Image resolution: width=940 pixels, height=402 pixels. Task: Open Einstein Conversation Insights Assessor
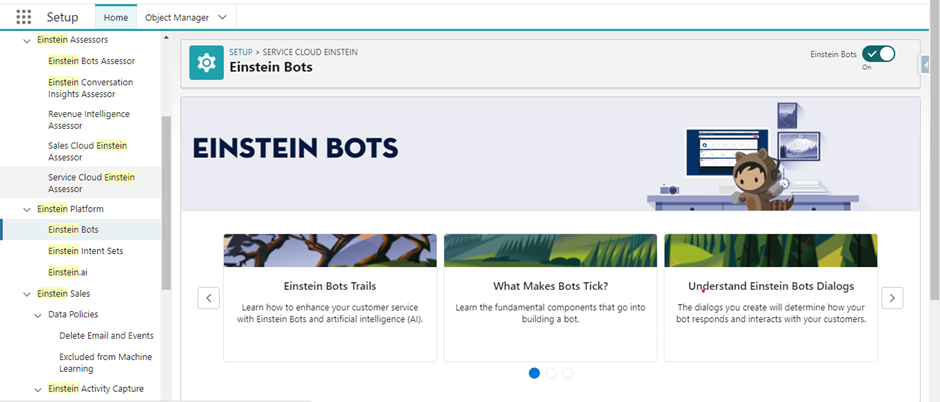pyautogui.click(x=91, y=88)
